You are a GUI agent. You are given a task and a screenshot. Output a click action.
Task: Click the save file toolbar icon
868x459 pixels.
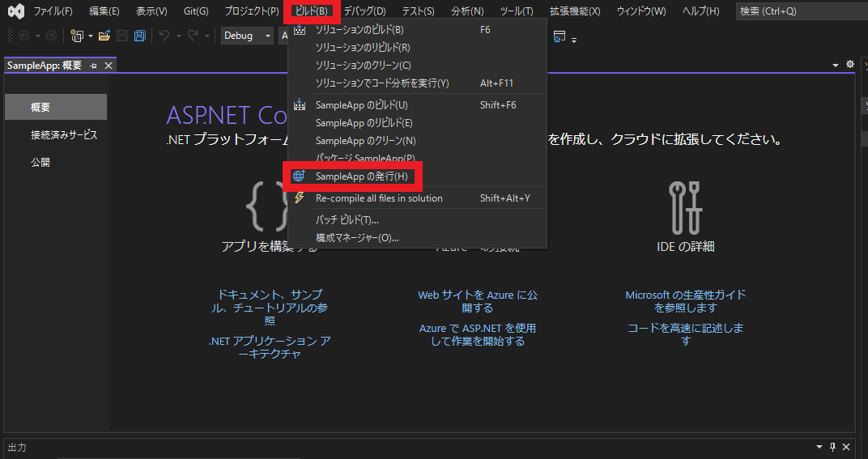(121, 36)
